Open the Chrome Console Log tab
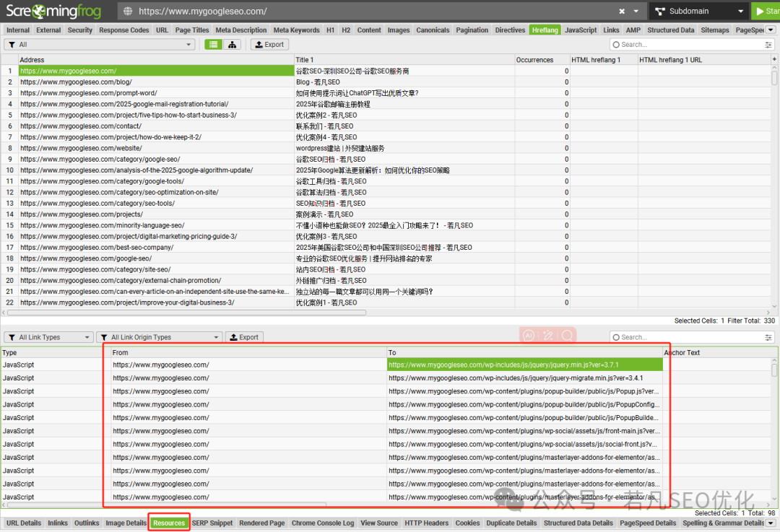Screen dimensions: 780x532 [x=323, y=523]
